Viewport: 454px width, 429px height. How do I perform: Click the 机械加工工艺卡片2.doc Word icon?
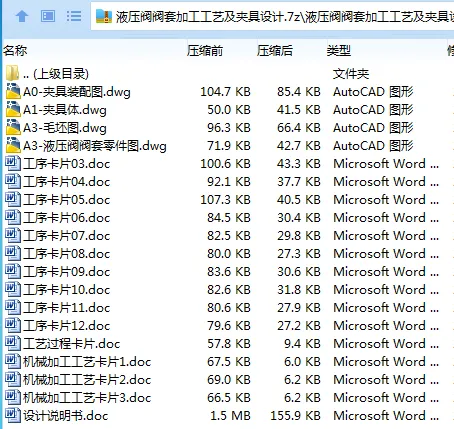click(x=13, y=379)
